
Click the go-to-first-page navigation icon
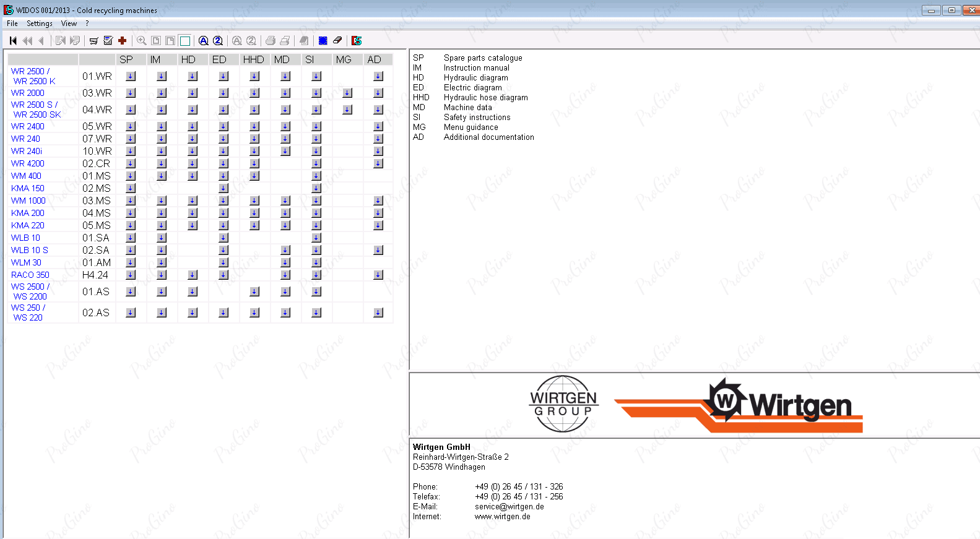(13, 41)
